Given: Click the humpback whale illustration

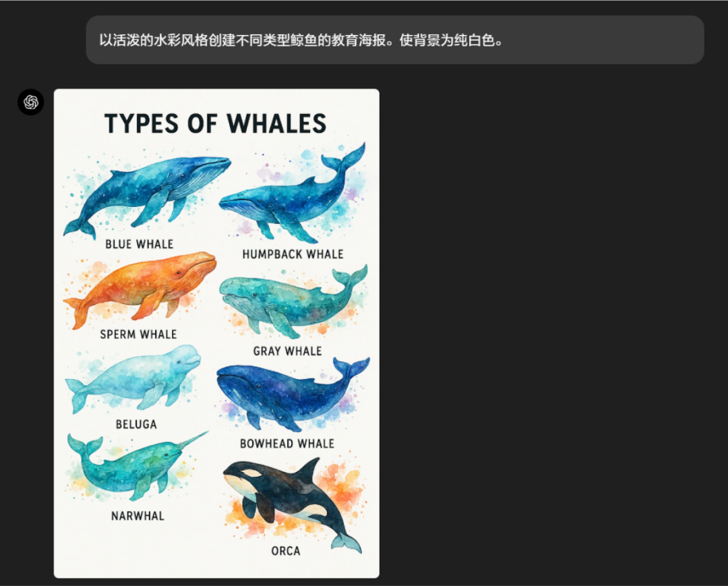Looking at the screenshot, I should 293,193.
